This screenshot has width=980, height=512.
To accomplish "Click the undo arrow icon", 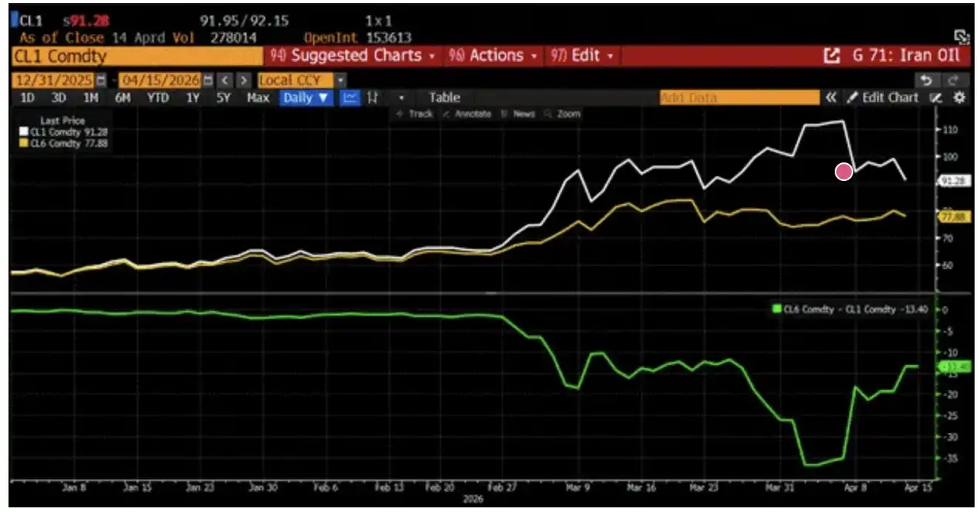I will pyautogui.click(x=926, y=80).
